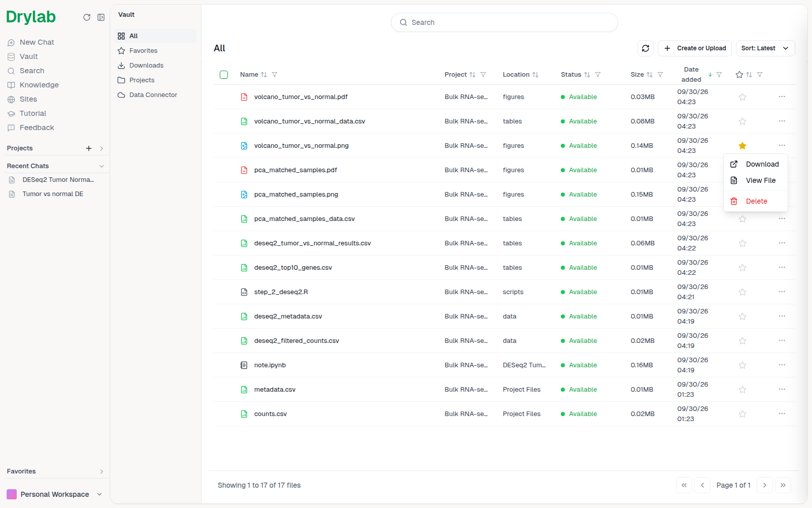
Task: Open more options for step_2_deseq2.R
Action: coord(782,292)
